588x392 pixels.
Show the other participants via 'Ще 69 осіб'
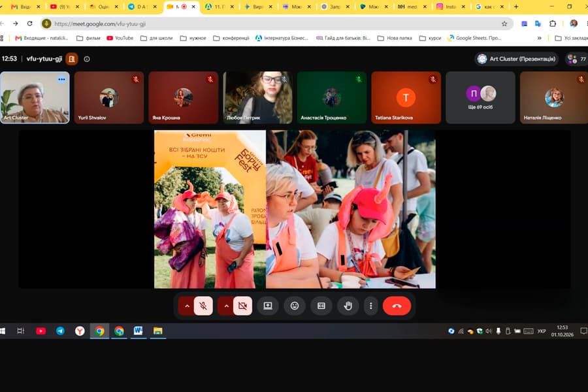480,97
